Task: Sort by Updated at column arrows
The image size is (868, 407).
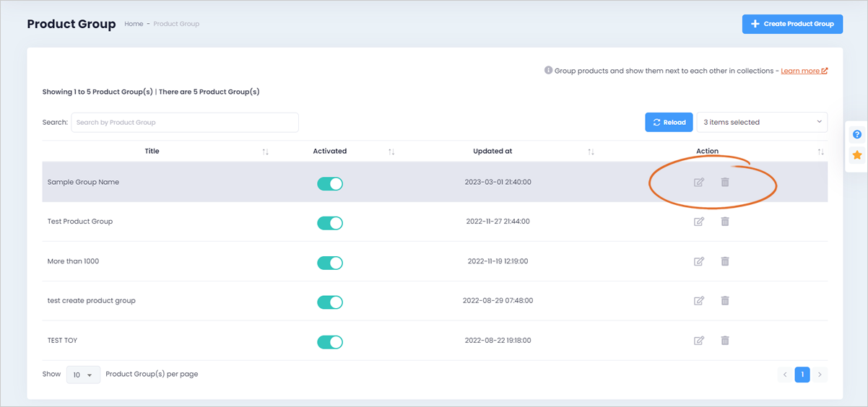Action: 591,152
